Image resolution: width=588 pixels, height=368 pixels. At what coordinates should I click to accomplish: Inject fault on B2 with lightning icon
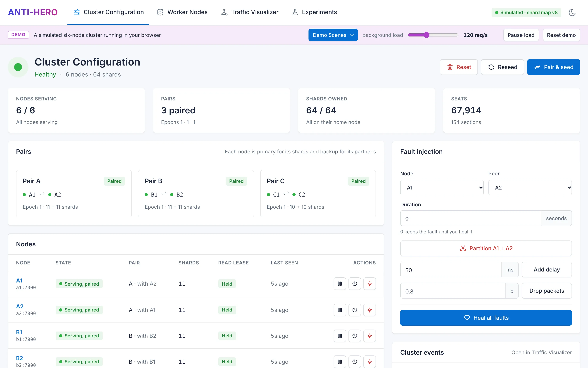coord(369,362)
